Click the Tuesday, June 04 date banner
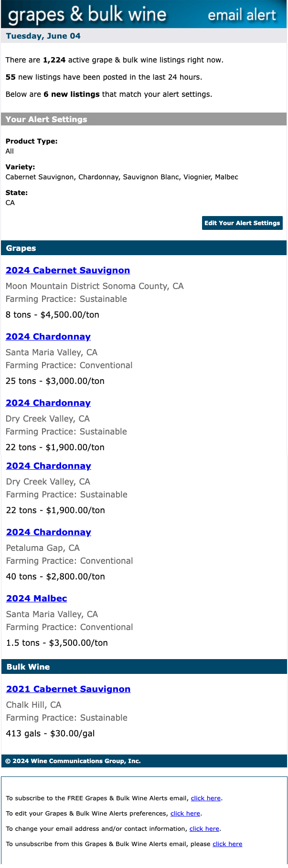 click(143, 36)
